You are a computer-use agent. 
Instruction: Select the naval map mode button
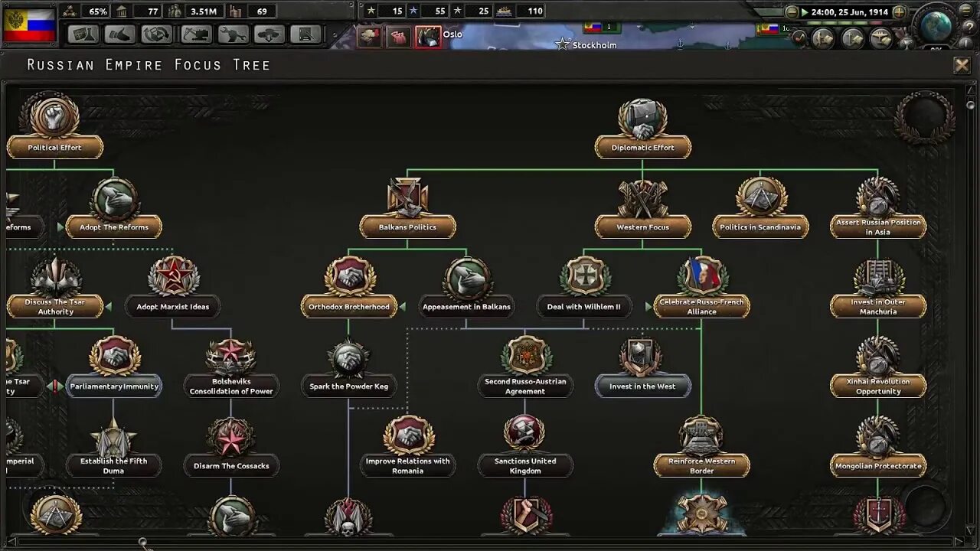click(x=851, y=37)
